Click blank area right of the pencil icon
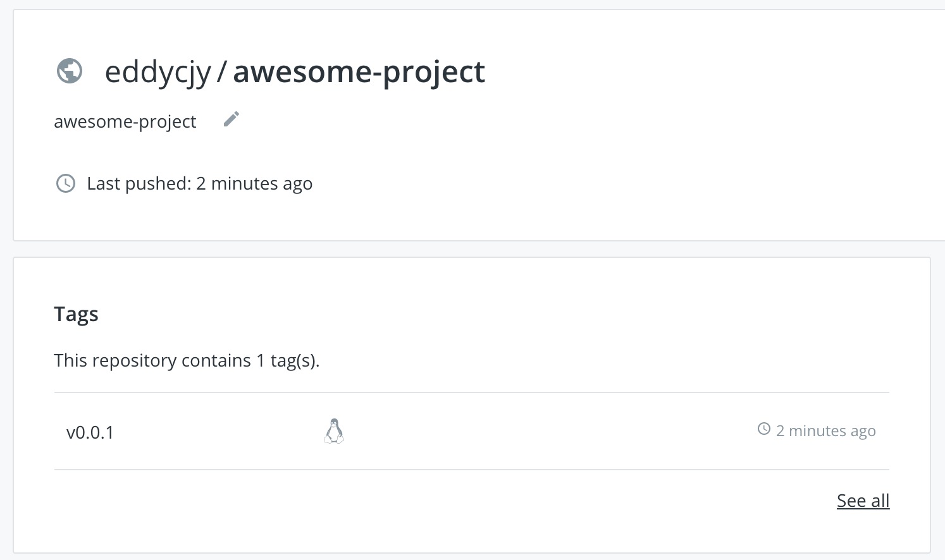 click(569, 119)
